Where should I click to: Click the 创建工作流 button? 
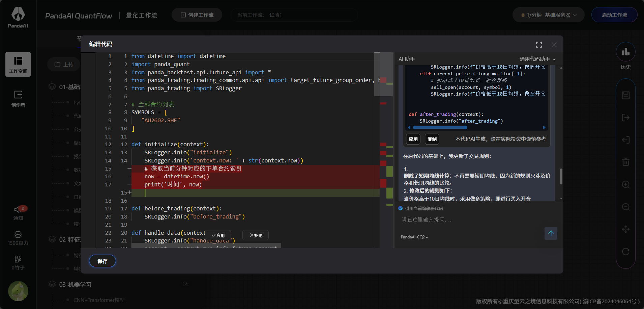click(197, 15)
